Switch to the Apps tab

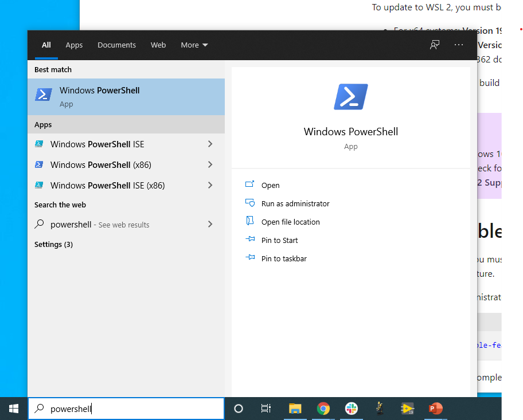click(74, 45)
